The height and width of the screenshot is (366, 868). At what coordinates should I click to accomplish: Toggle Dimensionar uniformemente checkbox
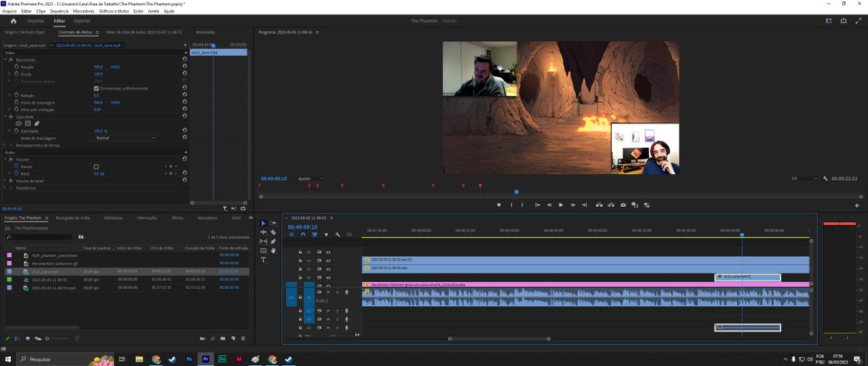[96, 88]
